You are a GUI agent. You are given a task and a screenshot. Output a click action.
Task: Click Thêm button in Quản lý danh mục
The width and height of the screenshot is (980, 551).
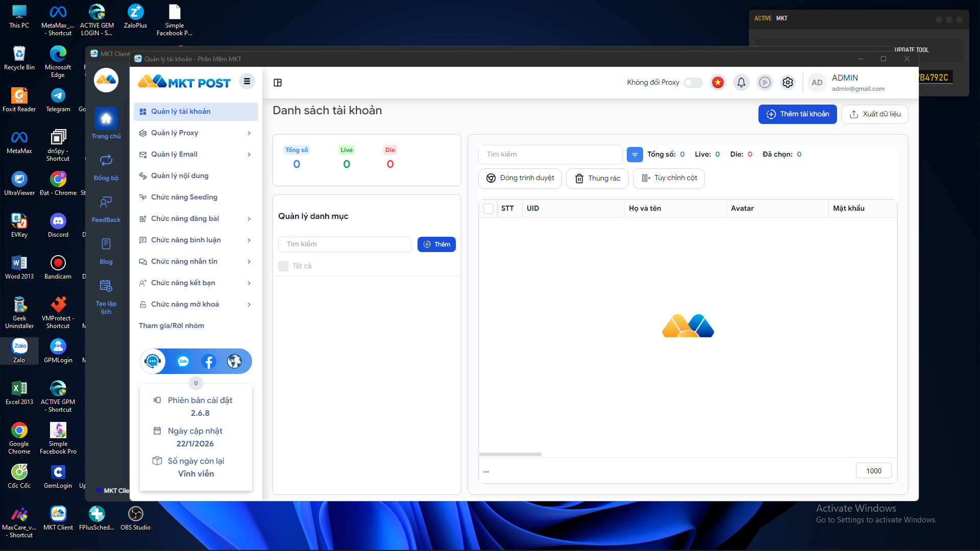click(x=436, y=244)
